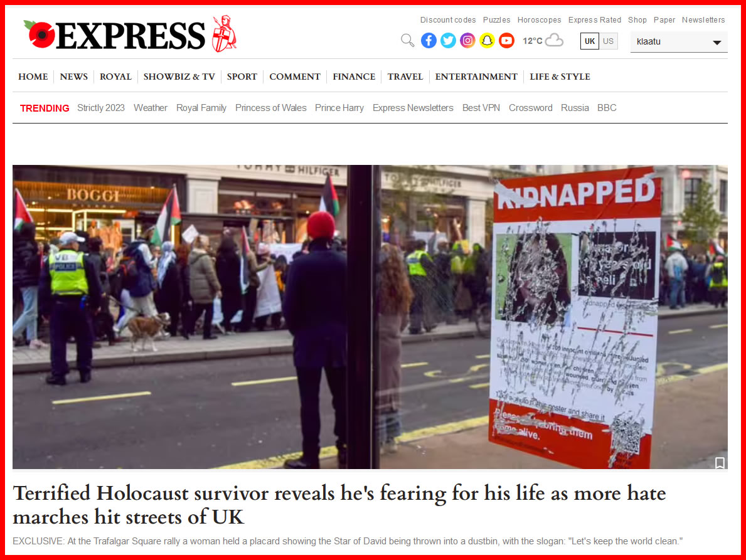The image size is (746, 560).
Task: Open the Snapchat ghost icon
Action: click(x=487, y=41)
